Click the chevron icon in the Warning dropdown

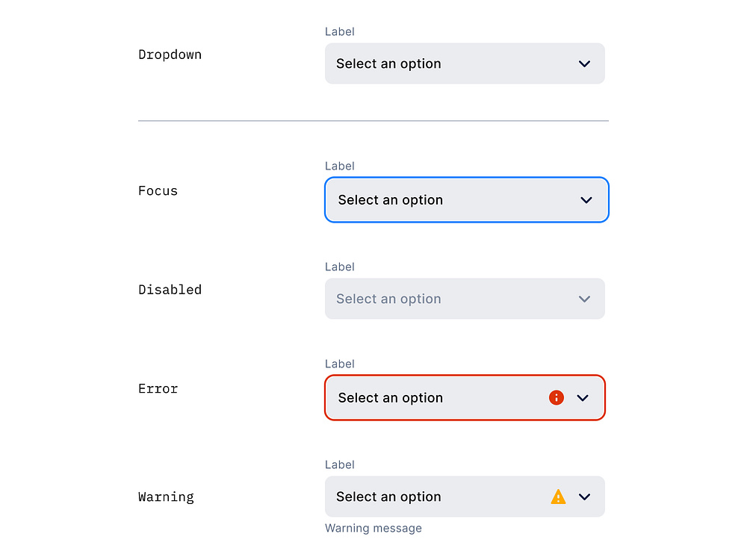(584, 497)
